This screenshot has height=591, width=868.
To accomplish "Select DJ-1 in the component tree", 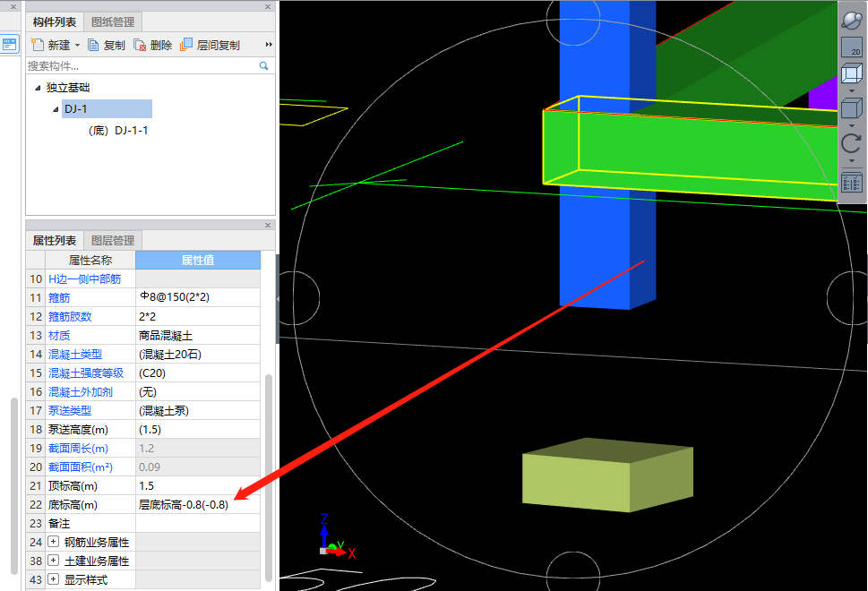I will (x=107, y=109).
